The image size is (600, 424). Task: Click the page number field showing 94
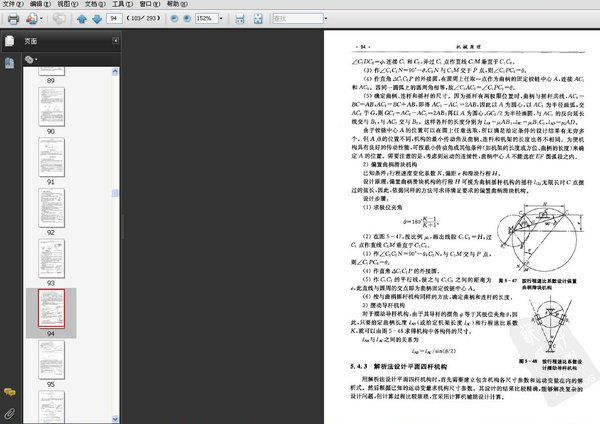point(114,18)
